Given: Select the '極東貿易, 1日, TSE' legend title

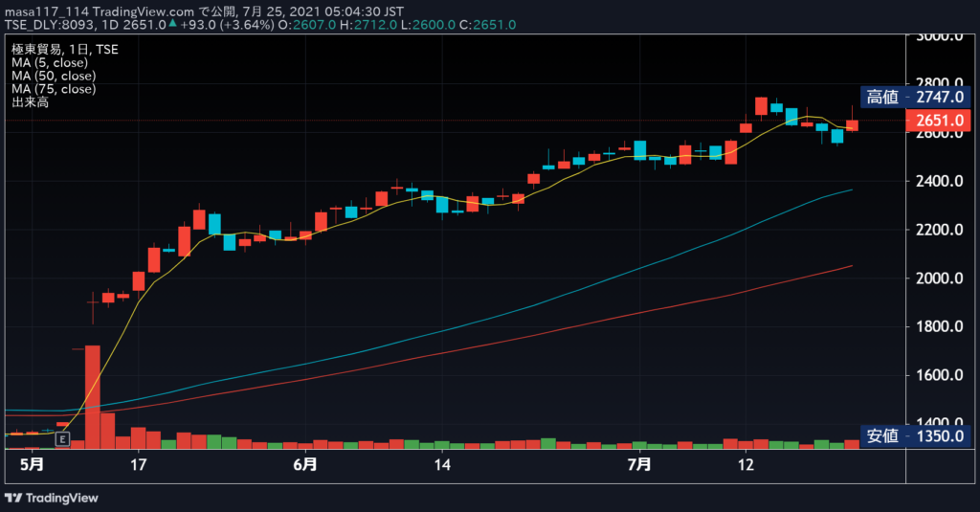Looking at the screenshot, I should tap(64, 50).
